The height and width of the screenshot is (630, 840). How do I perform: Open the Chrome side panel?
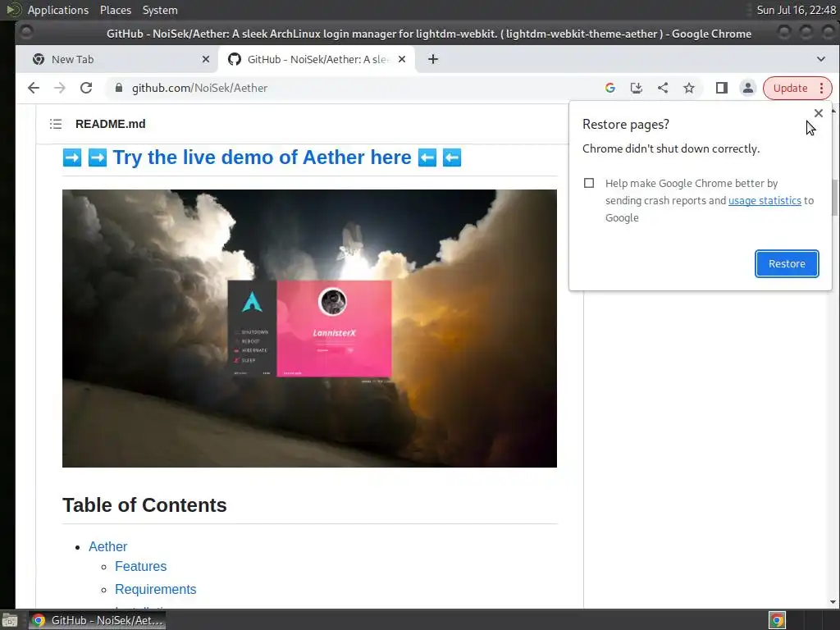(722, 88)
